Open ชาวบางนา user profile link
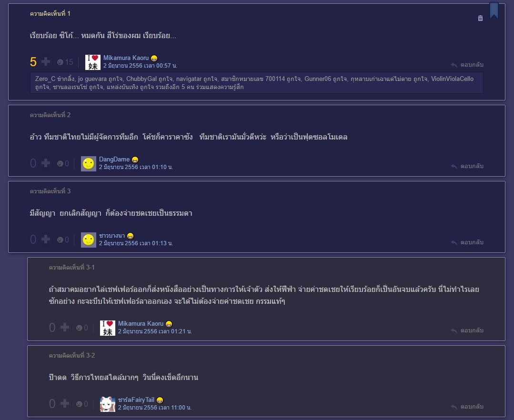 coord(112,236)
